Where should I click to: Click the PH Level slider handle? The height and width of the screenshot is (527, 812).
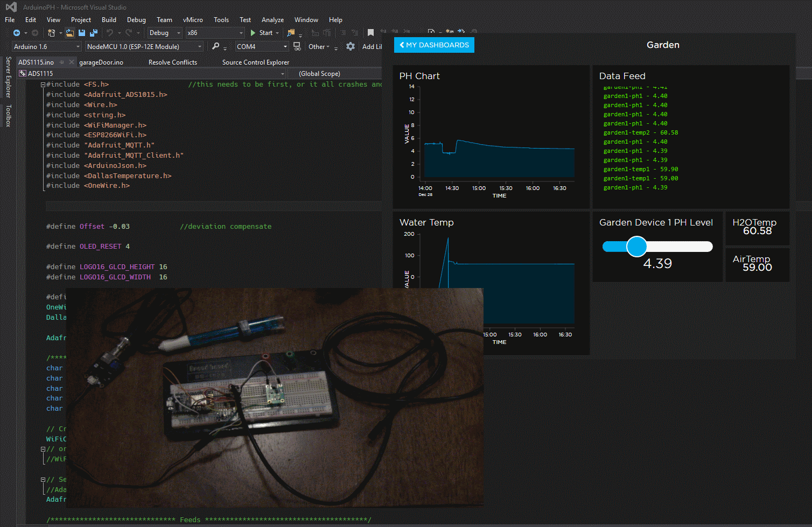636,246
